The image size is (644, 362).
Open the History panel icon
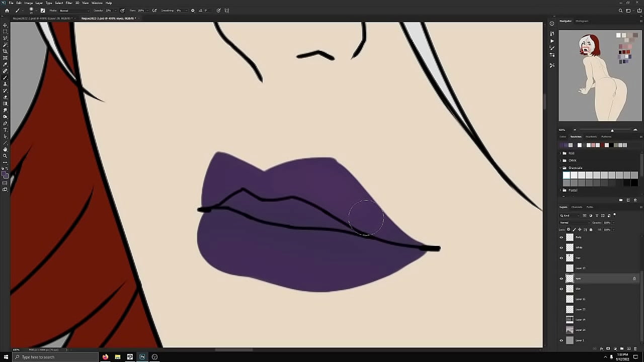[x=552, y=34]
